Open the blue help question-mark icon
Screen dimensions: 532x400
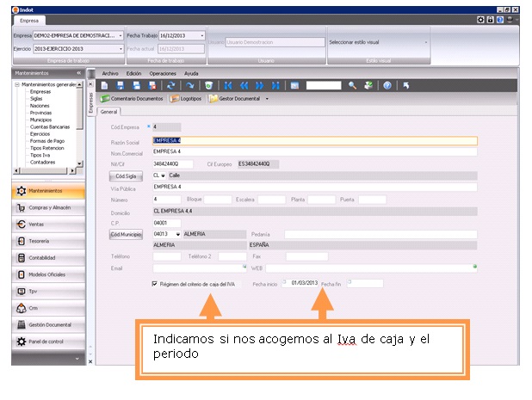pos(387,86)
